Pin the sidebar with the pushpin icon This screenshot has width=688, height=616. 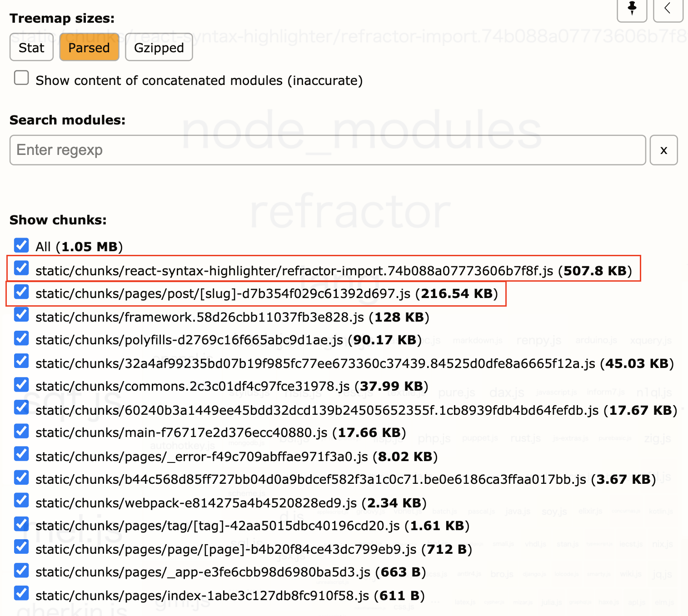(632, 9)
